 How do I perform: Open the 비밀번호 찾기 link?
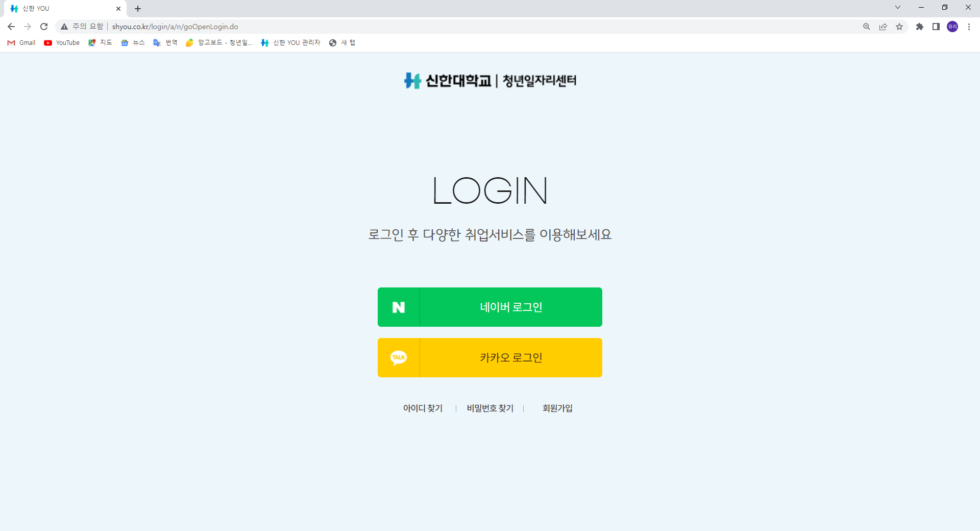click(490, 408)
